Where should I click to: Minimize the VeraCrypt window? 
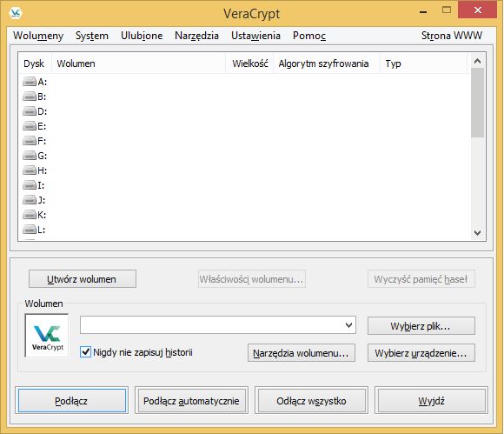pyautogui.click(x=423, y=11)
